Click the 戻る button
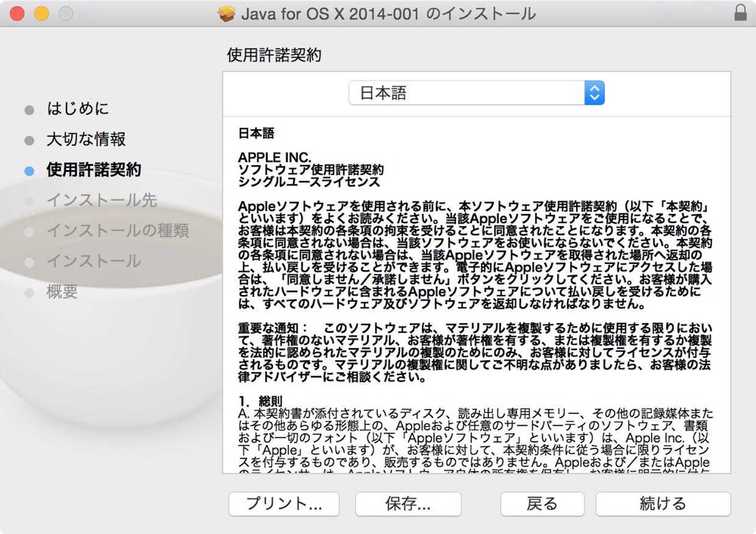 click(542, 504)
